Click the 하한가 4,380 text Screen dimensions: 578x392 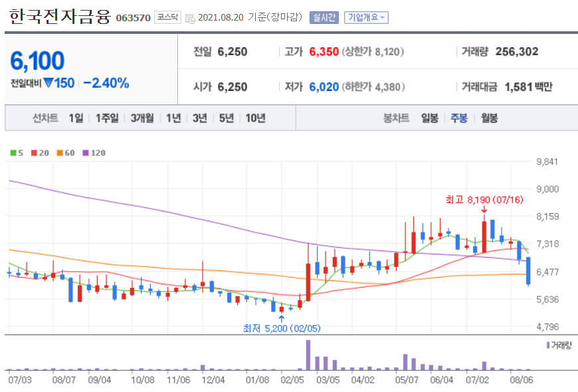coord(373,87)
